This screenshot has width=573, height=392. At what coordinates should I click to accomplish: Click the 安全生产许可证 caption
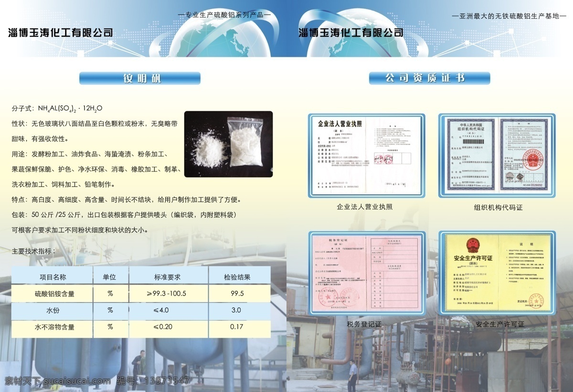click(500, 324)
